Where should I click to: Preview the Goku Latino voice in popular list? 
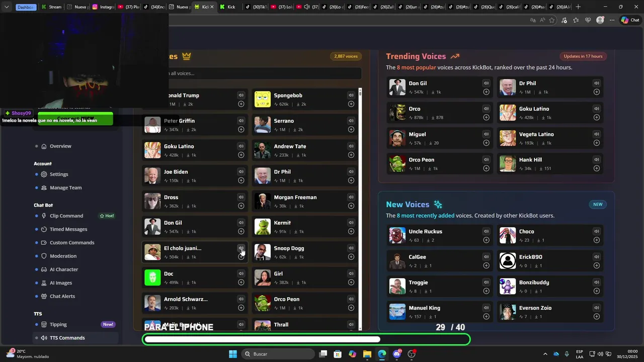(241, 146)
